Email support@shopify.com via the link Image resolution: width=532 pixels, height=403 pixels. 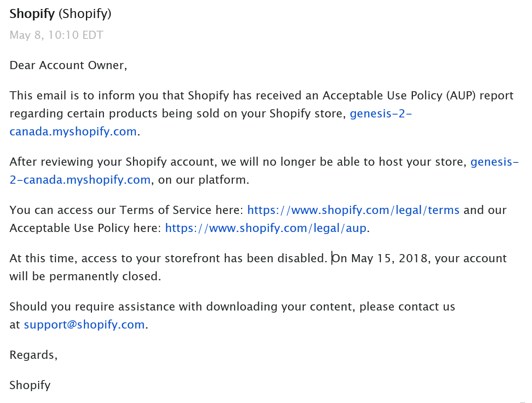click(x=84, y=325)
